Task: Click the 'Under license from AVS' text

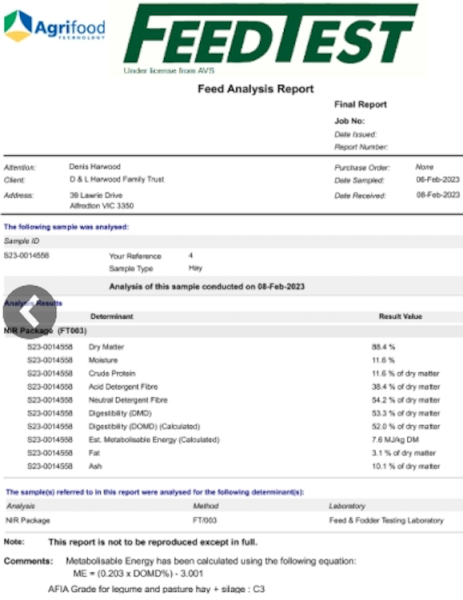Action: point(169,71)
